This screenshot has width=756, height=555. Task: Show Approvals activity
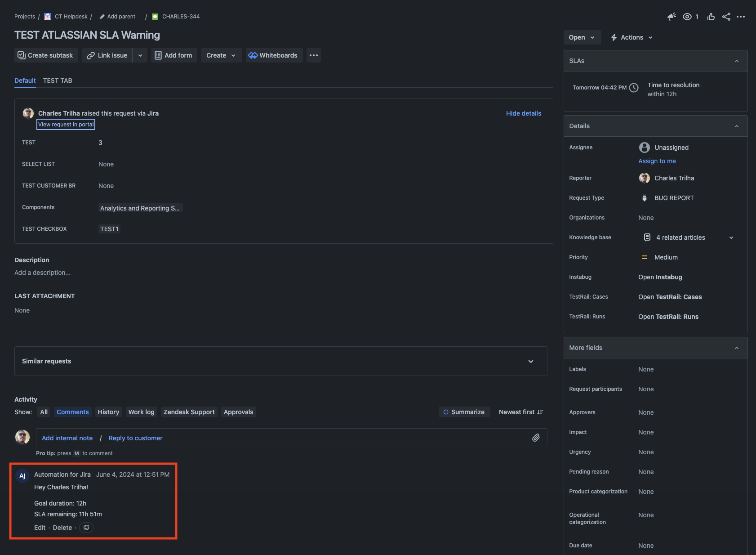pyautogui.click(x=239, y=412)
